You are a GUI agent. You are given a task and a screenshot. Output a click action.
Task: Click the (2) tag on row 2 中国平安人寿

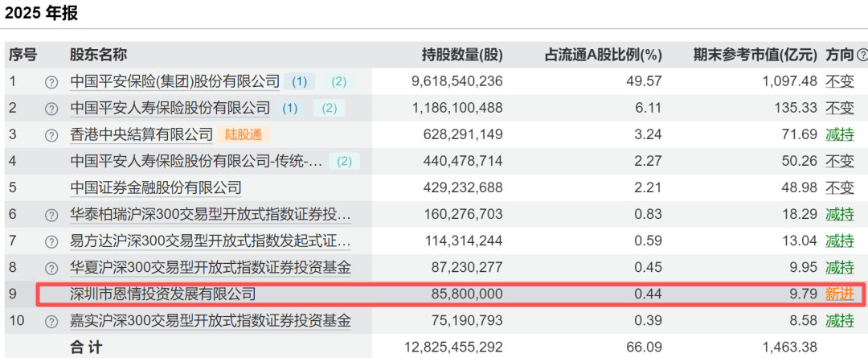(330, 108)
